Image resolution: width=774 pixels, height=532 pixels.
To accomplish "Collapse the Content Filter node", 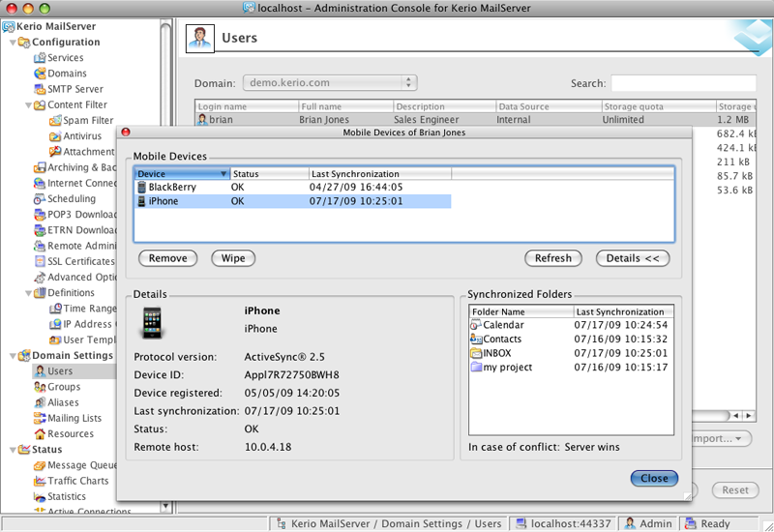I will 29,105.
